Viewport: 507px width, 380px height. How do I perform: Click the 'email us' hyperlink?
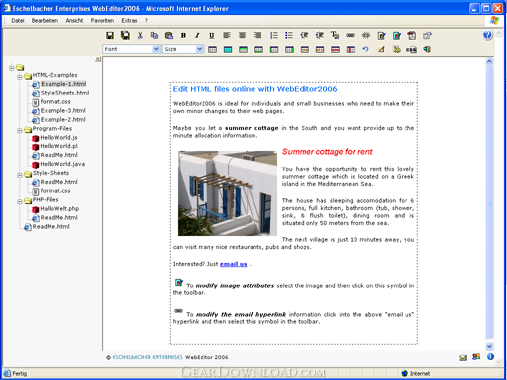click(x=234, y=264)
